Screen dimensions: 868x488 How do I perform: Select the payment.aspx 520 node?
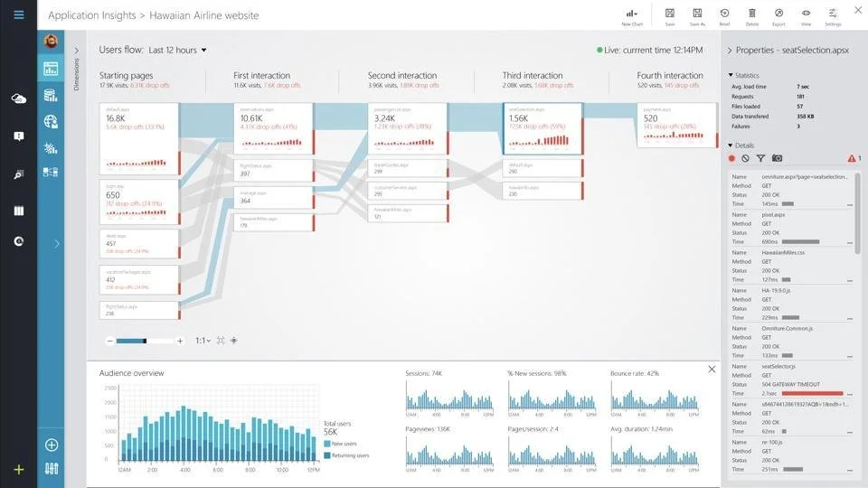[x=676, y=125]
